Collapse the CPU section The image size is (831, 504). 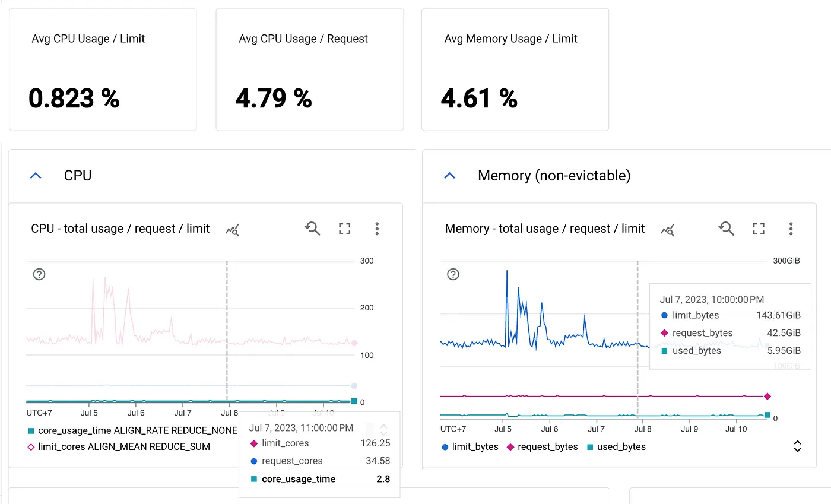(x=36, y=175)
